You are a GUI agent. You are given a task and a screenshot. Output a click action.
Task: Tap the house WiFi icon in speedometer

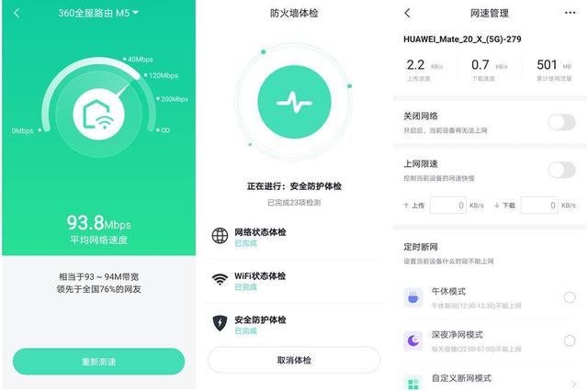[98, 114]
